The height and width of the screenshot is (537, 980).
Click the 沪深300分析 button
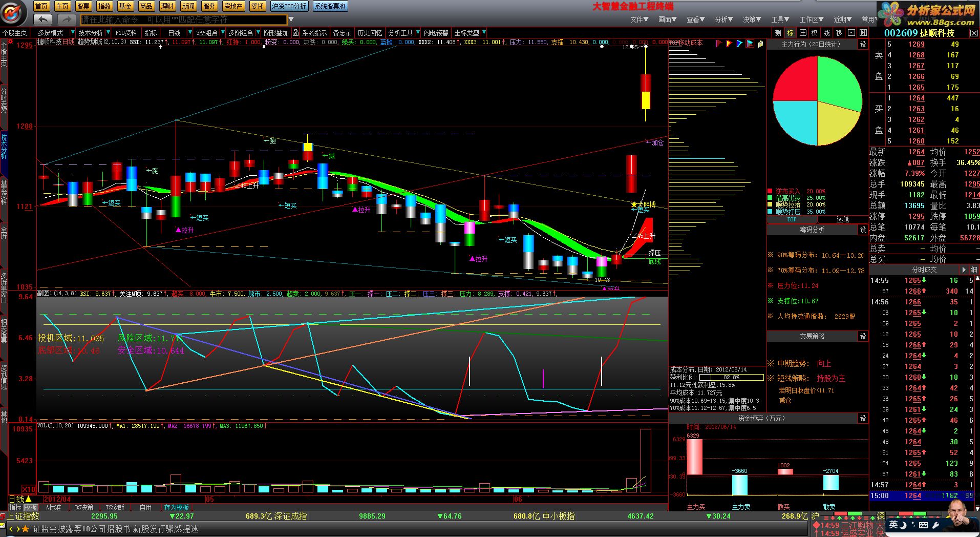(289, 6)
